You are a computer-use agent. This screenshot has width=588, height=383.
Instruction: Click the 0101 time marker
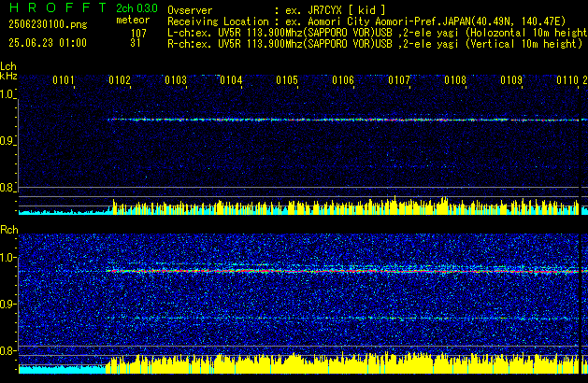tap(64, 80)
